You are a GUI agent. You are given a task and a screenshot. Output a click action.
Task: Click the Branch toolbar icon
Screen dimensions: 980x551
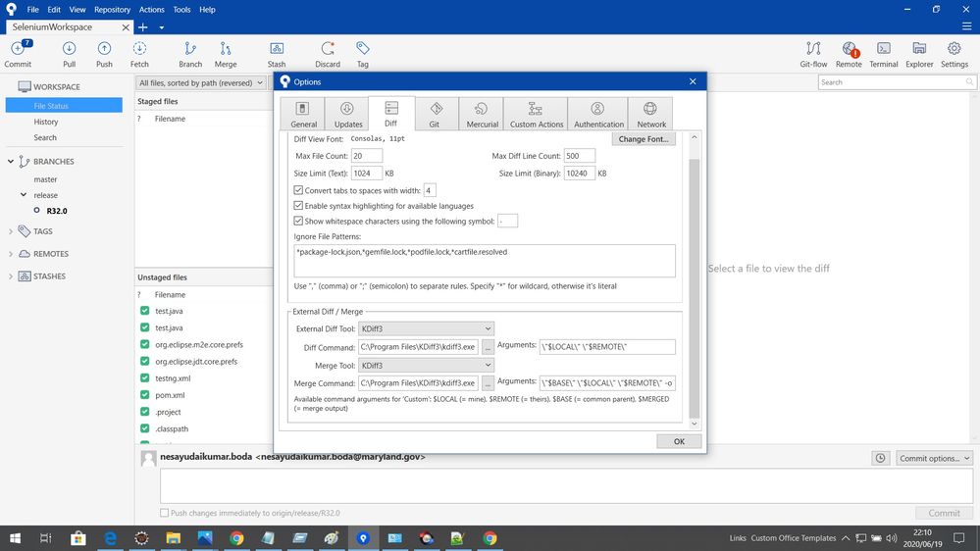tap(190, 53)
